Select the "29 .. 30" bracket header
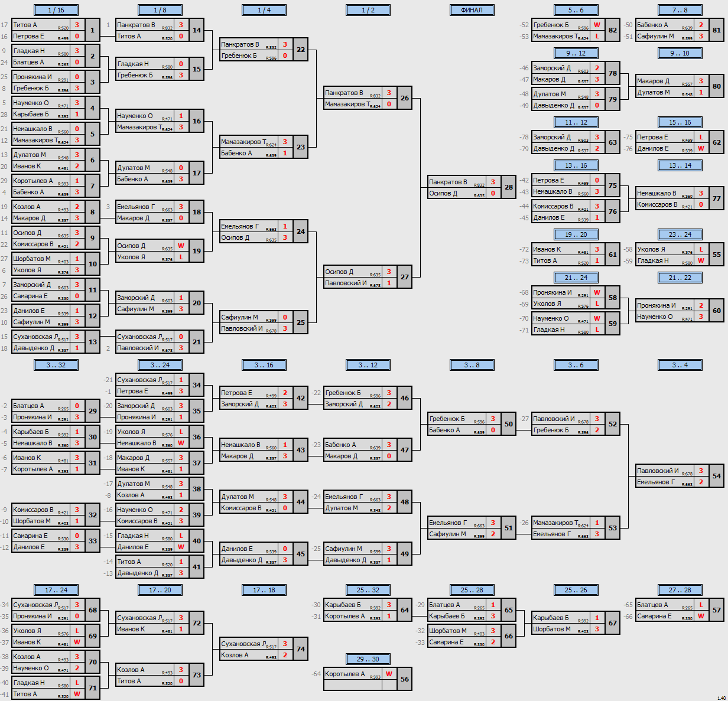728x701 pixels. point(368,659)
